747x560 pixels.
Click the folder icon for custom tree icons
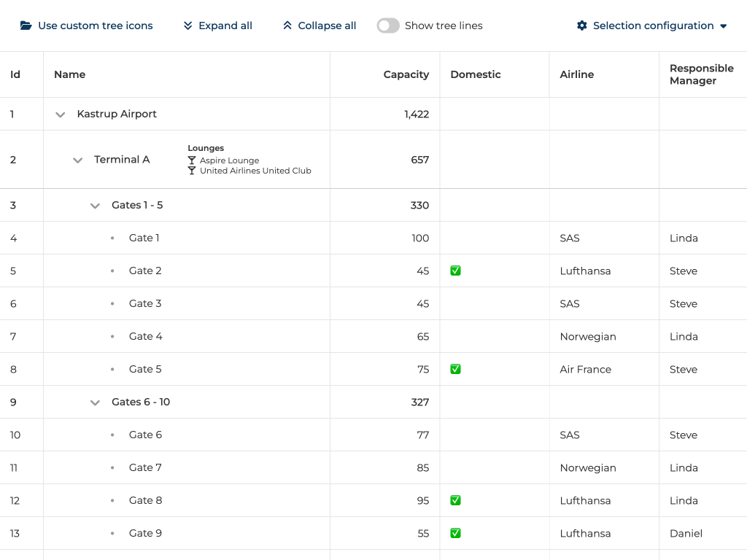pos(26,26)
